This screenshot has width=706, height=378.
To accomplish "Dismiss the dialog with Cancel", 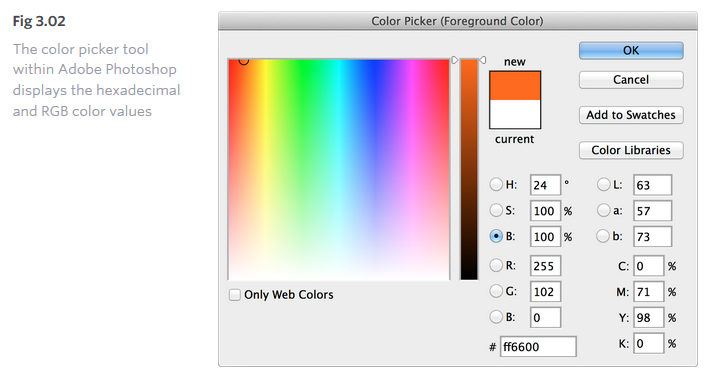I will pyautogui.click(x=631, y=80).
